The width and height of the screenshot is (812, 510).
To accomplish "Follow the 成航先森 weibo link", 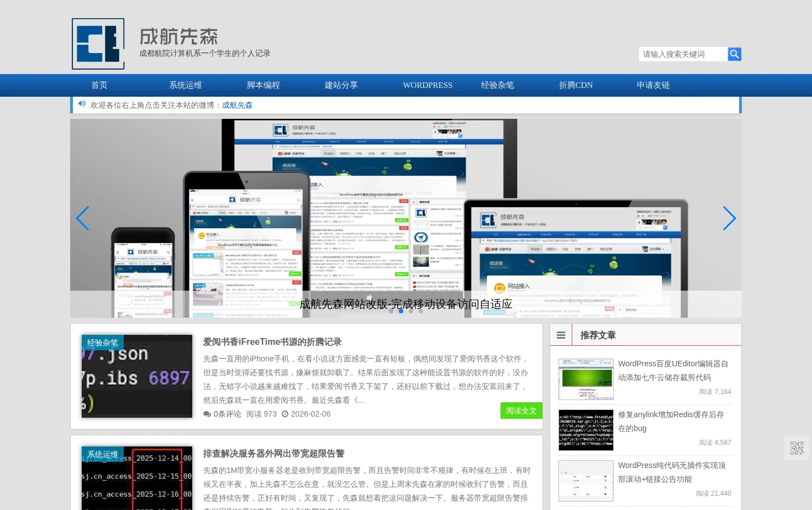I will click(x=238, y=105).
